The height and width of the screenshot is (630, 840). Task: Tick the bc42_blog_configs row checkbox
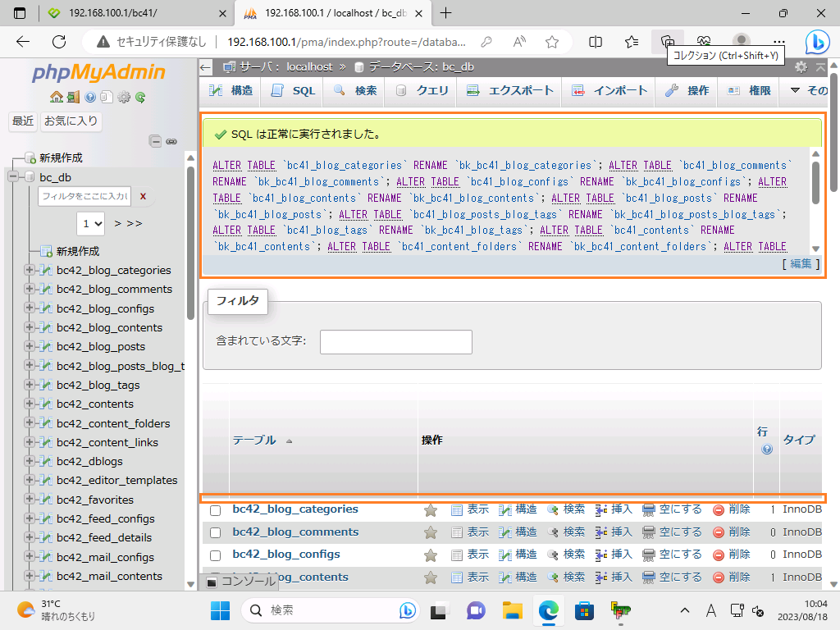216,555
